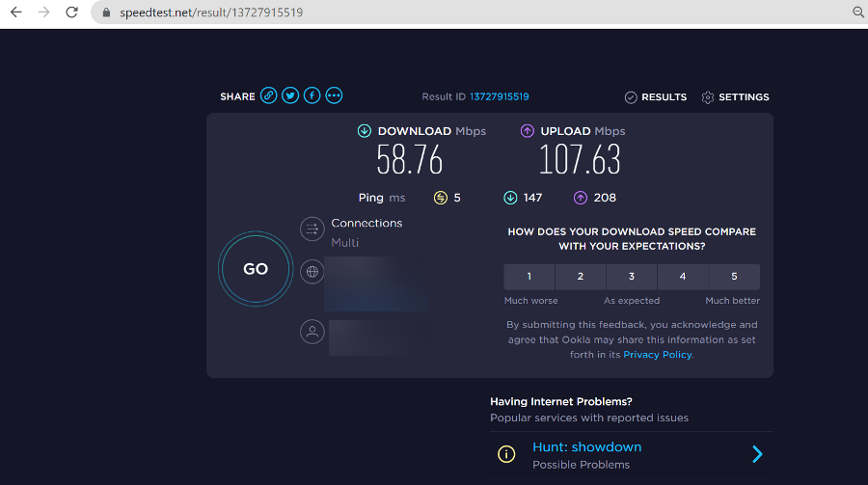Expand Hunt: showdown with the chevron arrow
The image size is (868, 485).
pos(758,454)
